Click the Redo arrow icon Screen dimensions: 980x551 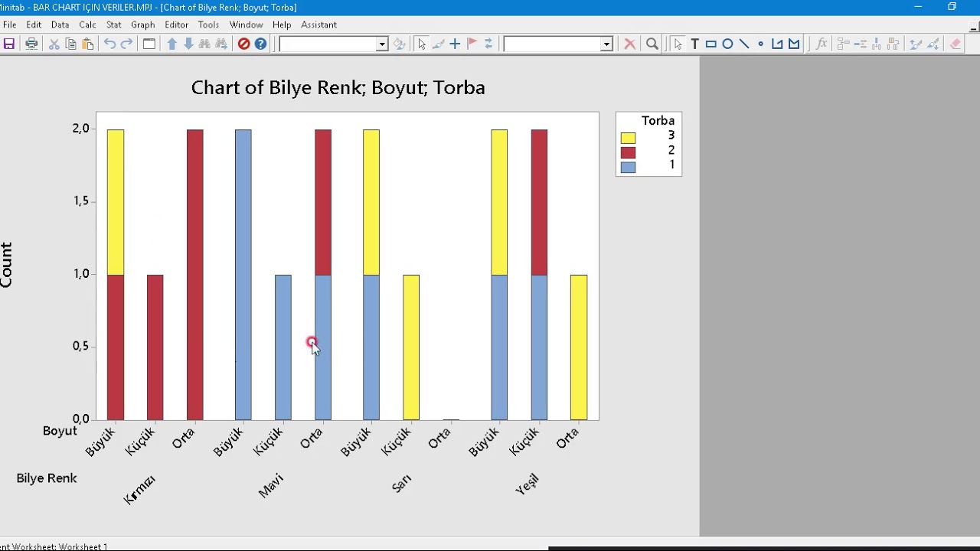(x=127, y=44)
